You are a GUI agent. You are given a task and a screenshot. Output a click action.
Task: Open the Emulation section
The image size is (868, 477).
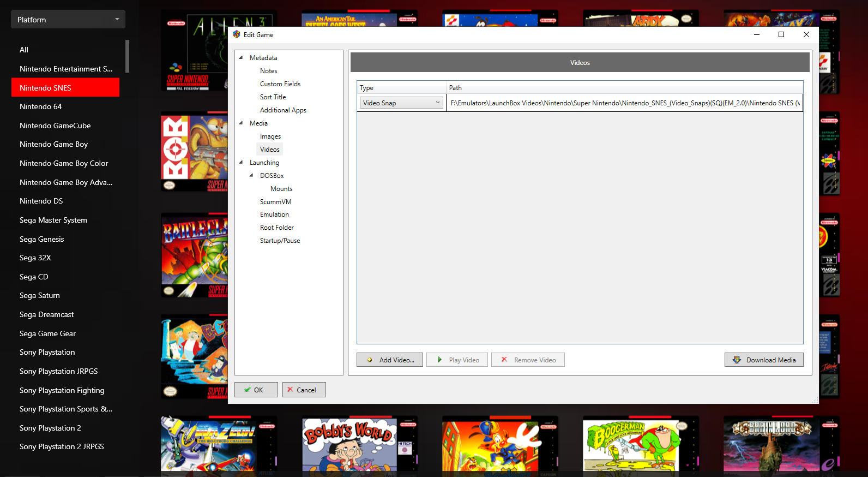pos(274,214)
